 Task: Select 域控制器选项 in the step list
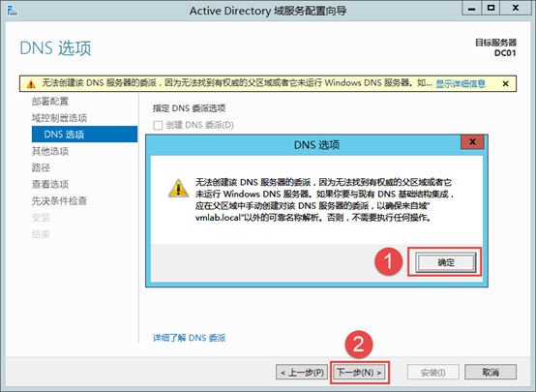59,118
